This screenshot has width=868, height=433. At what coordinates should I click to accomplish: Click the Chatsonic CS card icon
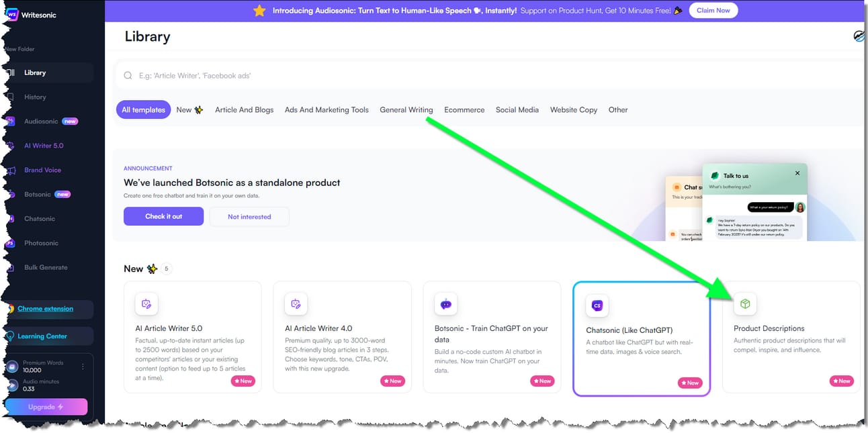(x=597, y=305)
